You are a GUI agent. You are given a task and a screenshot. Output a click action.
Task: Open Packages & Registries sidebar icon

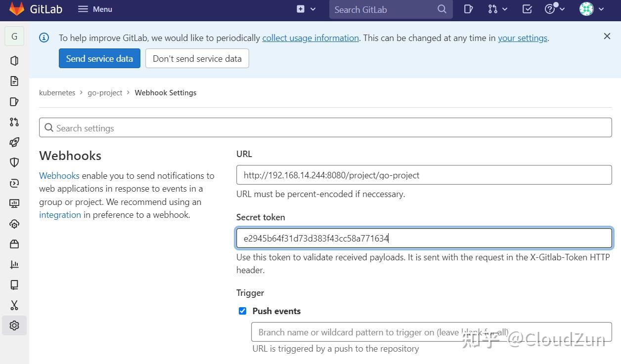(14, 244)
